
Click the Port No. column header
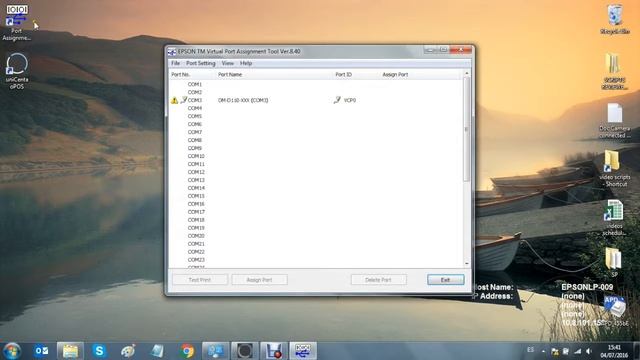tap(192, 74)
